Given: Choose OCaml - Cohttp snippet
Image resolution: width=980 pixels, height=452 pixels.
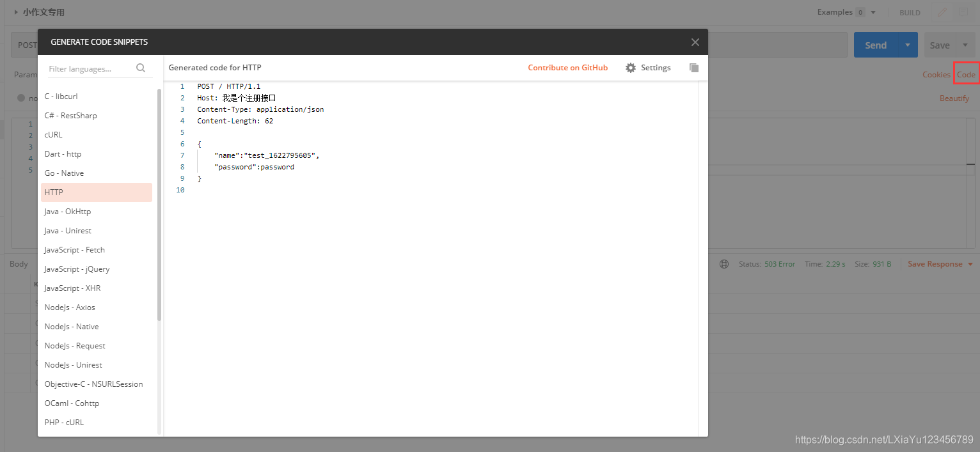Looking at the screenshot, I should (x=97, y=403).
